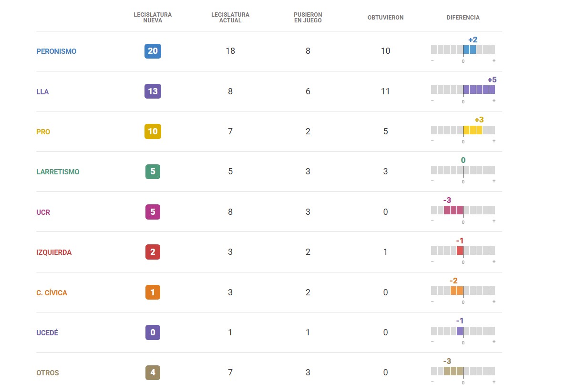Select the Pusieron en Juego header
The width and height of the screenshot is (577, 392).
tap(308, 18)
